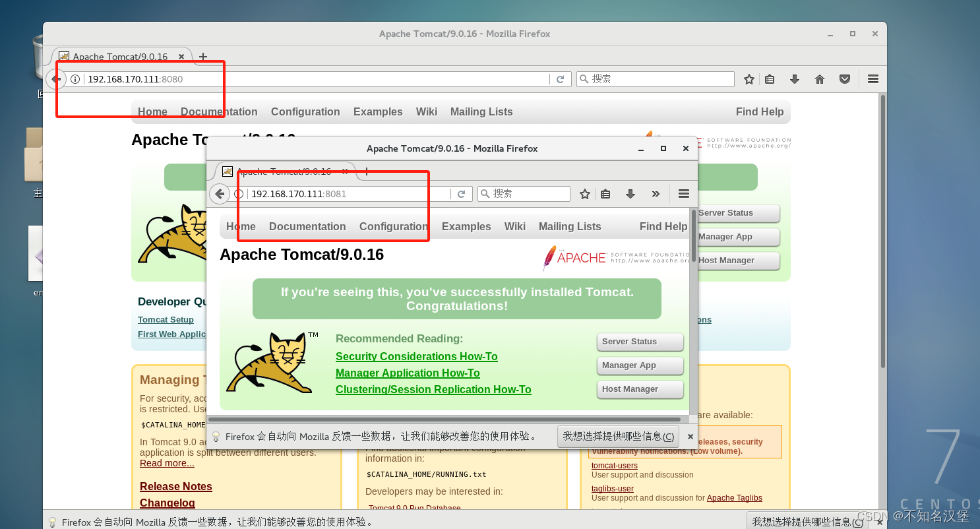The image size is (980, 529).
Task: Open the taglibs-user mailing list link
Action: pos(613,489)
